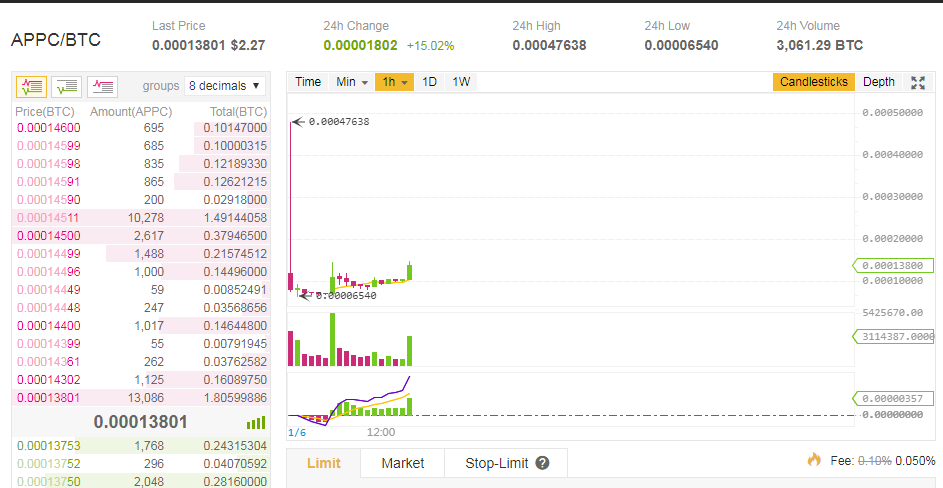Open the groups 8 decimals dropdown
Viewport: 943px width, 488px height.
[x=224, y=86]
